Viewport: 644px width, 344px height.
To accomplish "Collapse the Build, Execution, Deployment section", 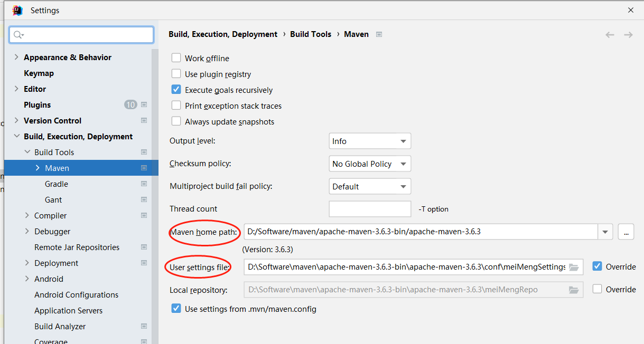I will click(16, 136).
